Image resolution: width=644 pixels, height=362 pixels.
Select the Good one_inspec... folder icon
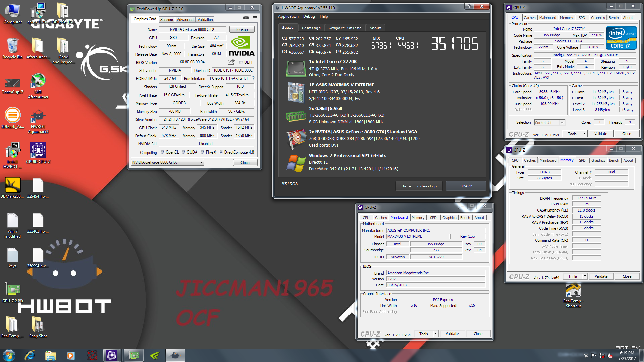[63, 50]
